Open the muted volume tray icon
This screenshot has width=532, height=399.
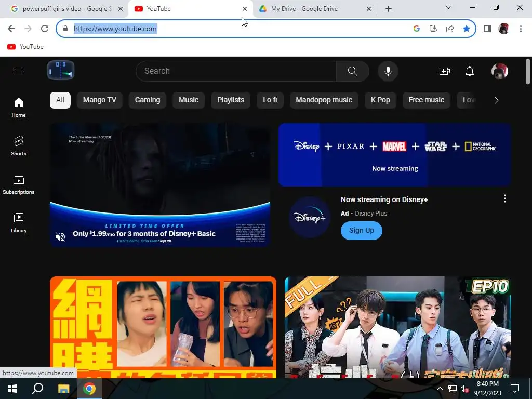pos(465,389)
